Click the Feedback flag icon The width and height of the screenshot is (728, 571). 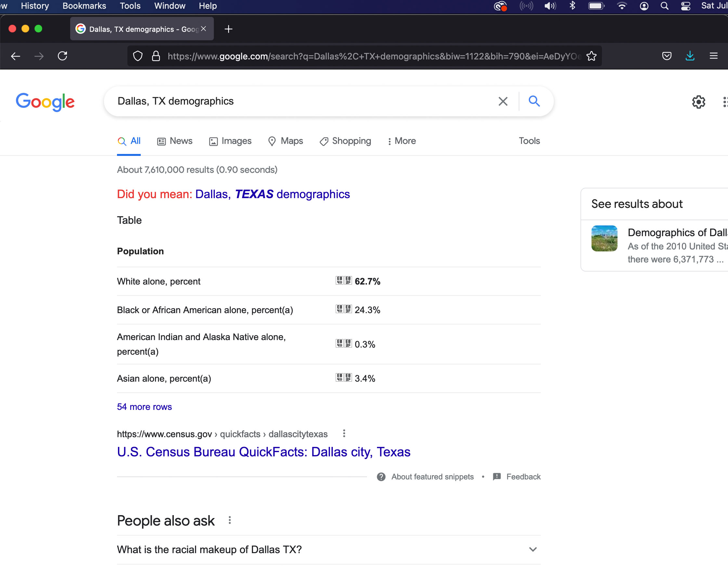(x=497, y=477)
